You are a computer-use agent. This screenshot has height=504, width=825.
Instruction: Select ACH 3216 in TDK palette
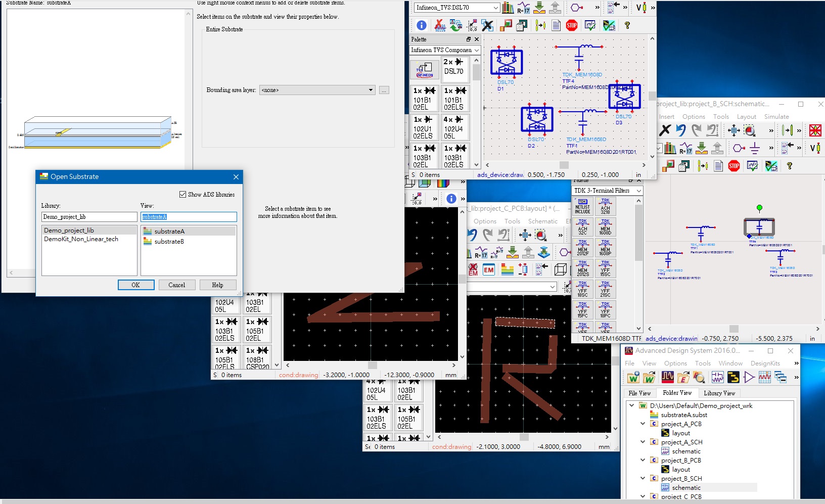point(605,206)
